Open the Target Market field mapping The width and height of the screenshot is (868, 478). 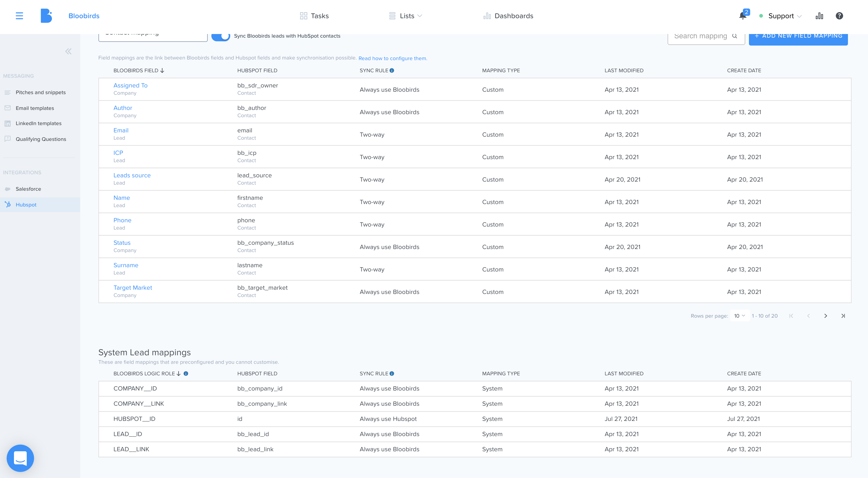coord(133,288)
